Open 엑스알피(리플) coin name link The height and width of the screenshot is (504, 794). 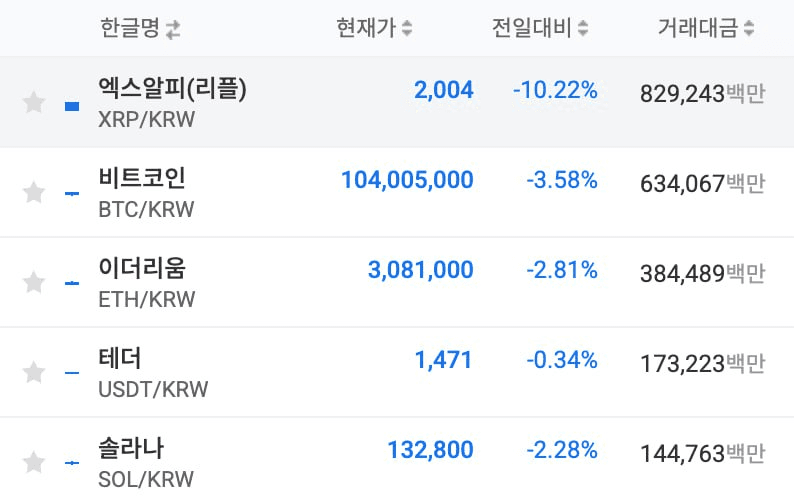pos(172,89)
